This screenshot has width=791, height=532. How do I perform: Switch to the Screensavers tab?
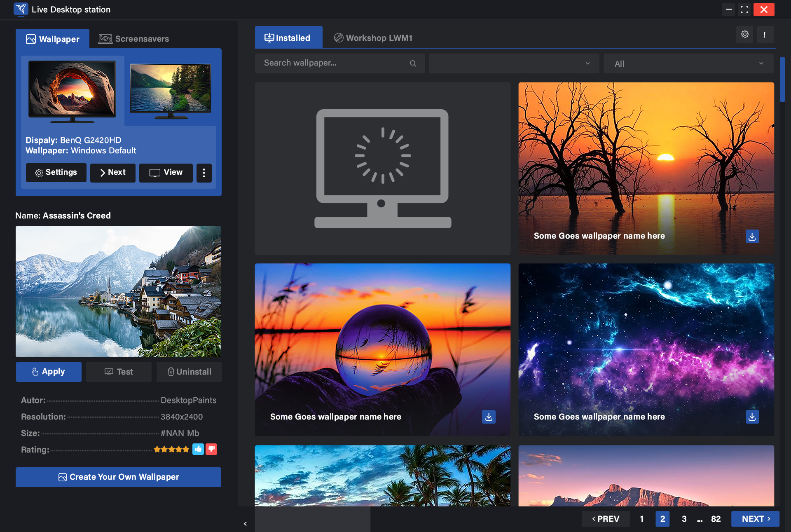pyautogui.click(x=133, y=38)
